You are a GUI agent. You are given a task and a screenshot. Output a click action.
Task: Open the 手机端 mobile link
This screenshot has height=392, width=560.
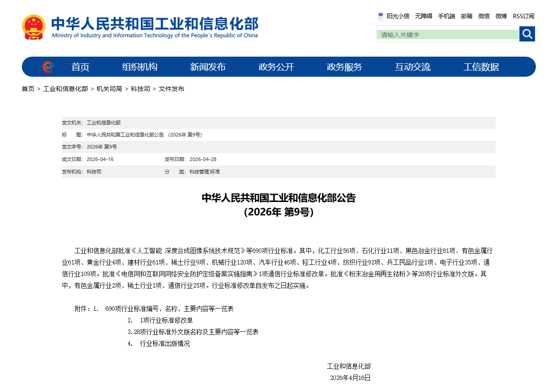pos(447,16)
